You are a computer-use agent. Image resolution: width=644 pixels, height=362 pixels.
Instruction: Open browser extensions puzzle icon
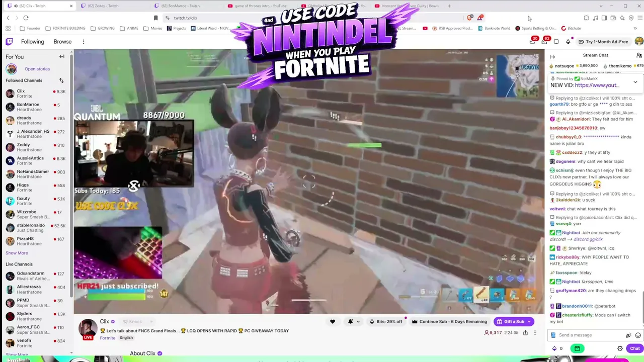tap(586, 18)
